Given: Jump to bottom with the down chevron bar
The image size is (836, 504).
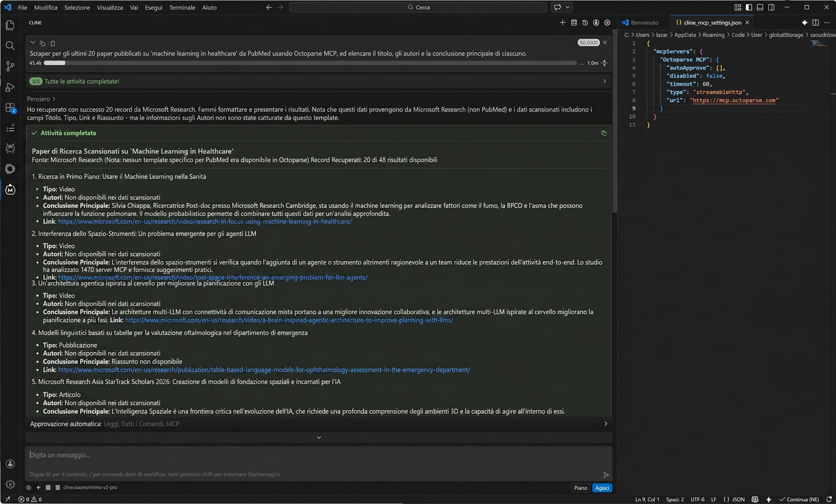Looking at the screenshot, I should [319, 437].
